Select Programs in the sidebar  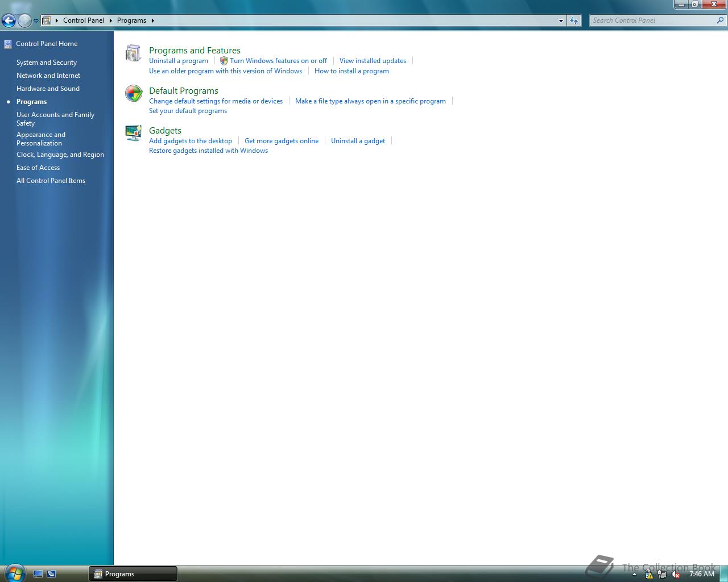pyautogui.click(x=31, y=102)
